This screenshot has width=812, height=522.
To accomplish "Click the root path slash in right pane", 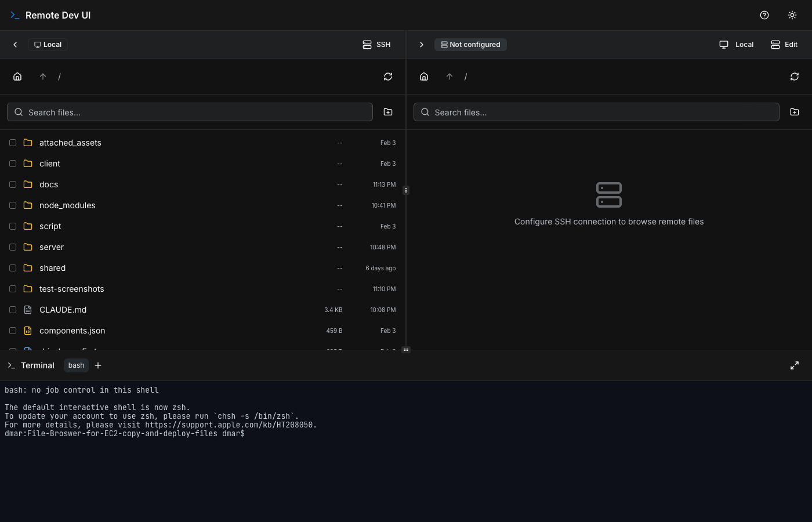I will (466, 77).
